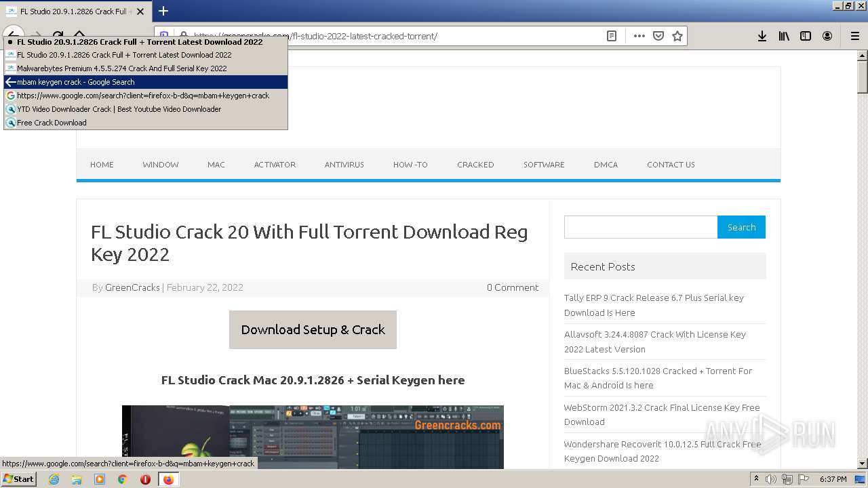
Task: Open the Firefox hamburger menu
Action: [x=855, y=36]
